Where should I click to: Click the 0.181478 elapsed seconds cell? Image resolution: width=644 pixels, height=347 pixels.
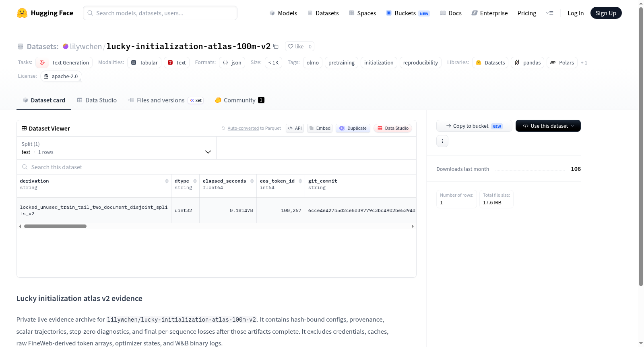coord(228,210)
